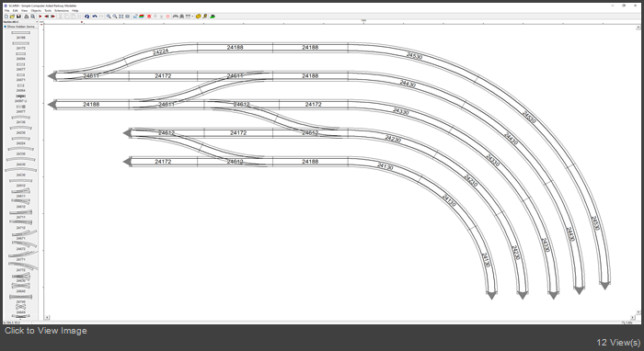
Task: Click the red delete circle toolbar icon
Action: pyautogui.click(x=149, y=17)
